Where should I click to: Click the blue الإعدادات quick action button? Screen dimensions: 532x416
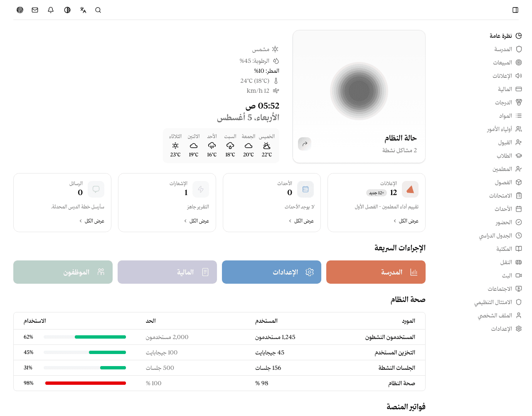271,272
